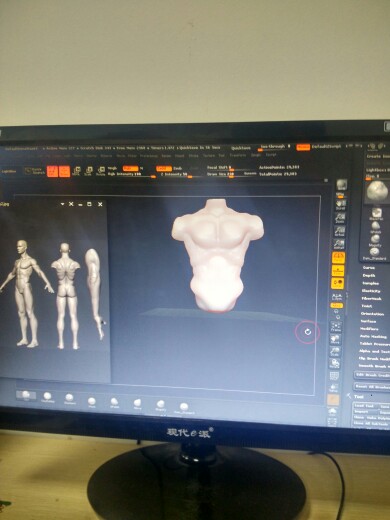Click the Reset All Brushes button
Image resolution: width=390 pixels, height=520 pixels.
tap(372, 387)
